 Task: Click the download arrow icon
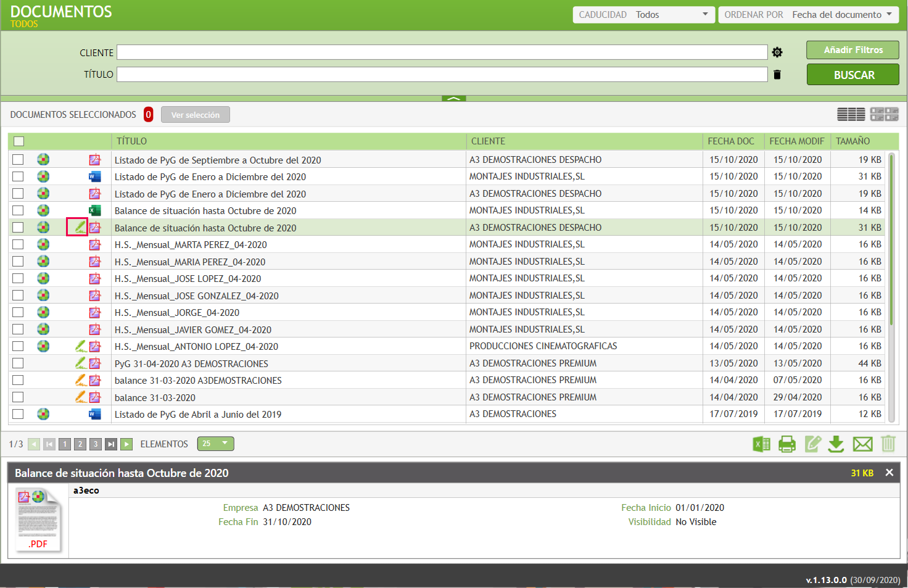point(836,444)
